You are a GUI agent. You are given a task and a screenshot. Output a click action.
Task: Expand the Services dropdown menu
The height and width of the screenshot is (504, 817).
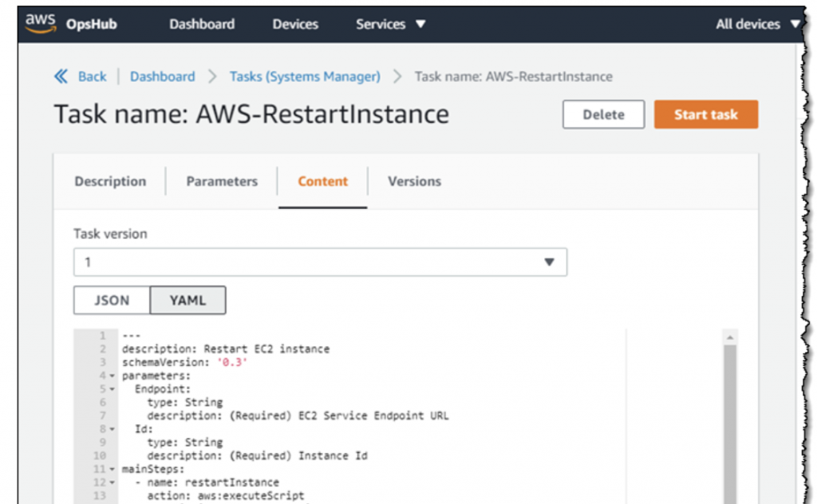point(391,24)
